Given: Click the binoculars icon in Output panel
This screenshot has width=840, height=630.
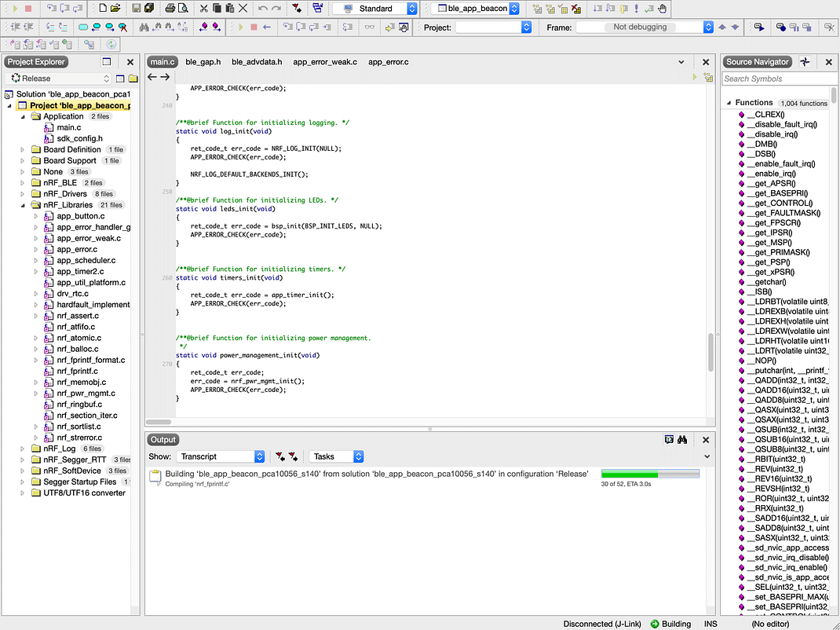Looking at the screenshot, I should pos(682,440).
